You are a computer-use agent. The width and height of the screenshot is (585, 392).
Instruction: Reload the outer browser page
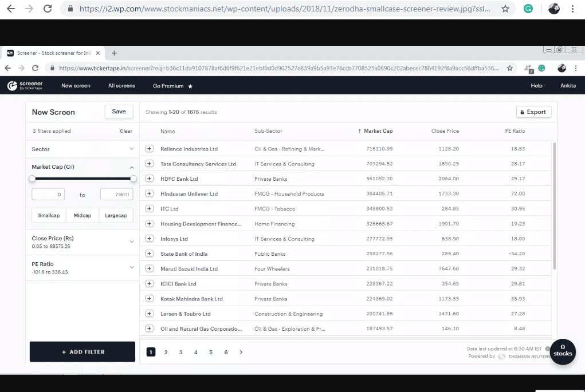(x=48, y=9)
